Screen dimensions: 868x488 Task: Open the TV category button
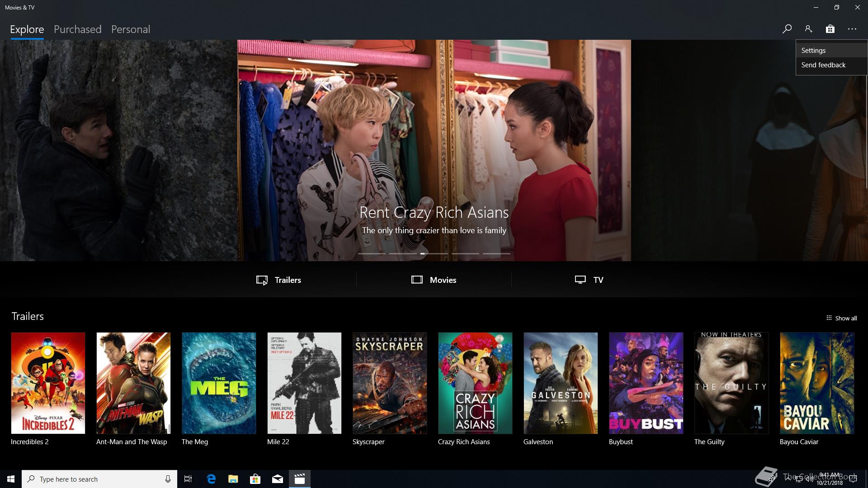589,280
